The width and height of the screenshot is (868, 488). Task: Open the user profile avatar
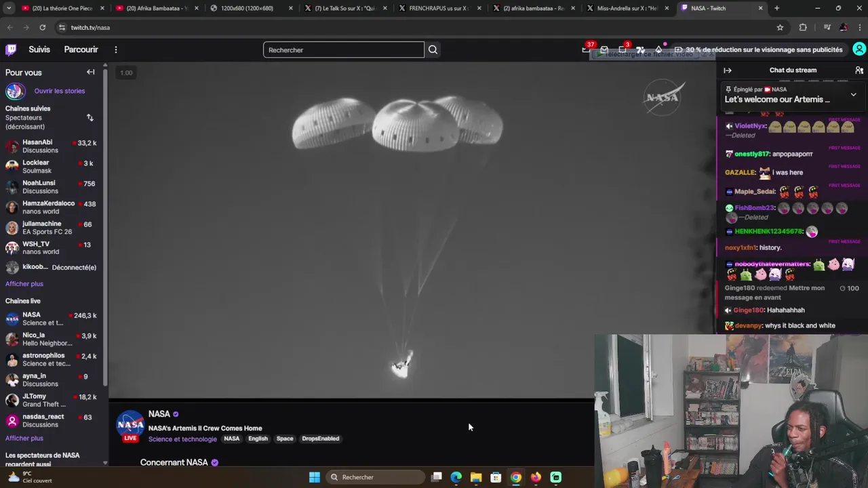tap(859, 49)
